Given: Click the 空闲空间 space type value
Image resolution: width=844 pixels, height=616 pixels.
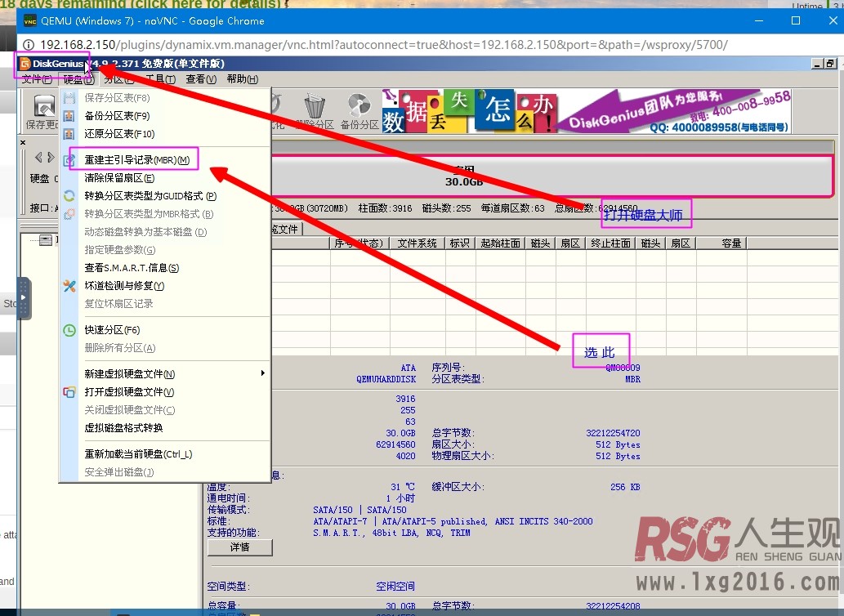Looking at the screenshot, I should coord(395,587).
